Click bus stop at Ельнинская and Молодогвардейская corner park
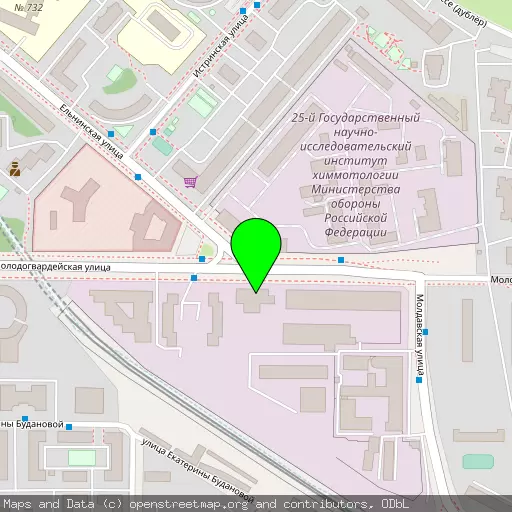 [x=202, y=259]
